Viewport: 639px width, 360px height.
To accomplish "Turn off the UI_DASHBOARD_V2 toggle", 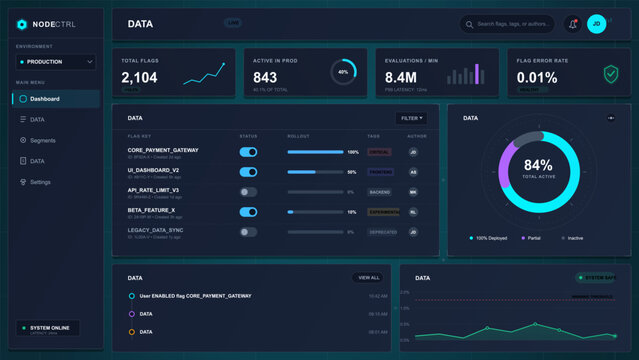I will pyautogui.click(x=248, y=172).
